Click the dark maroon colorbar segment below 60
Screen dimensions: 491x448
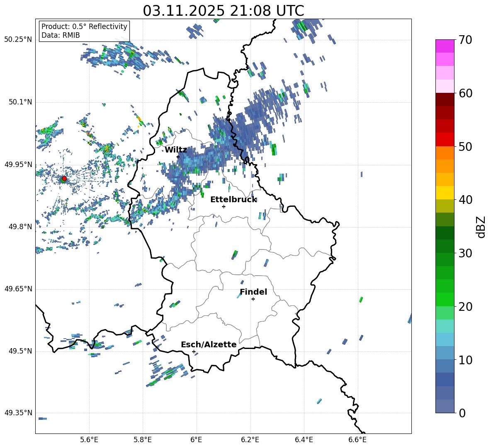445,99
